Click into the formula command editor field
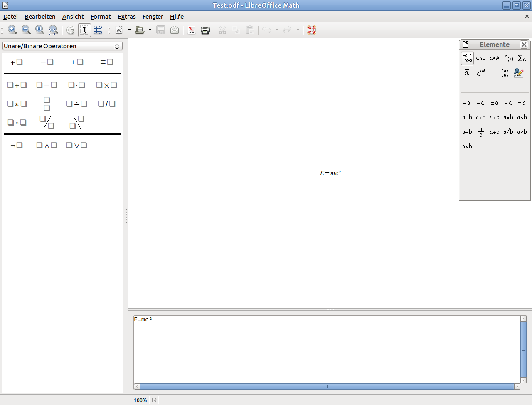This screenshot has width=532, height=405. 327,349
